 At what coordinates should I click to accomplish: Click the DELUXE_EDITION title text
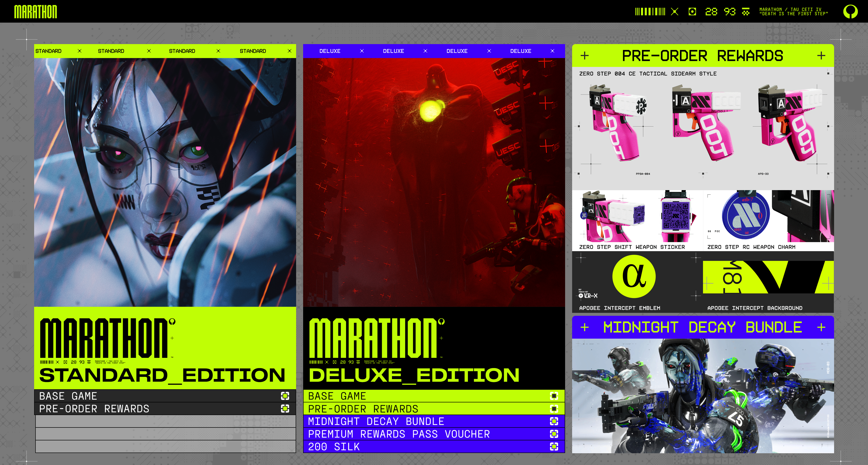click(414, 375)
